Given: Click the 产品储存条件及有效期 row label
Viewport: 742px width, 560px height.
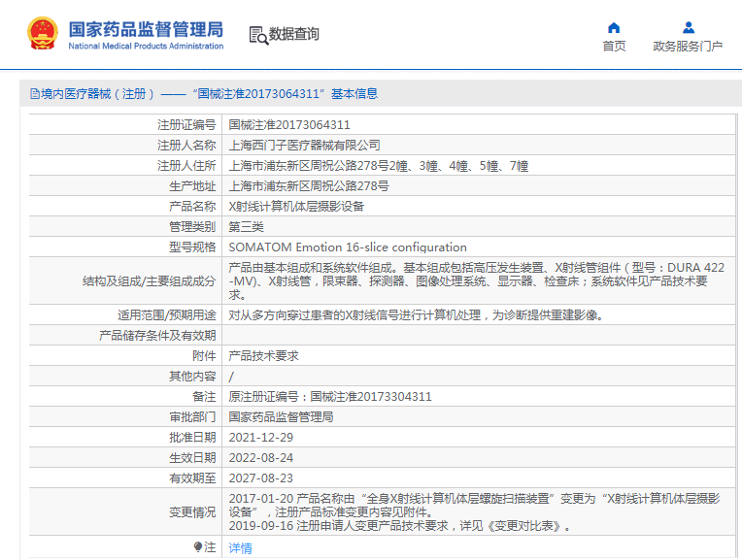Looking at the screenshot, I should 157,336.
